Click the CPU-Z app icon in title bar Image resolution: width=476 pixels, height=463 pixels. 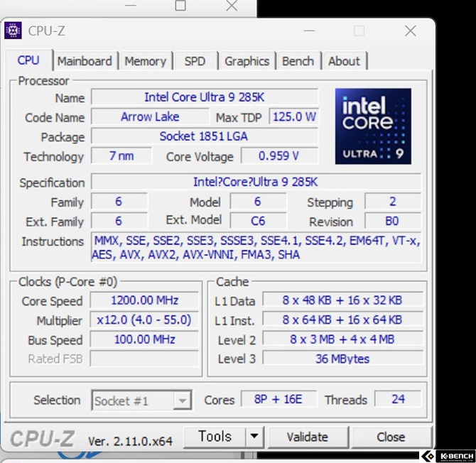tap(13, 31)
